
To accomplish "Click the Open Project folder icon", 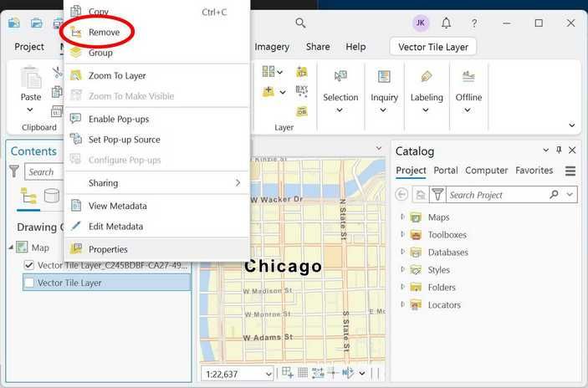I will coord(36,23).
